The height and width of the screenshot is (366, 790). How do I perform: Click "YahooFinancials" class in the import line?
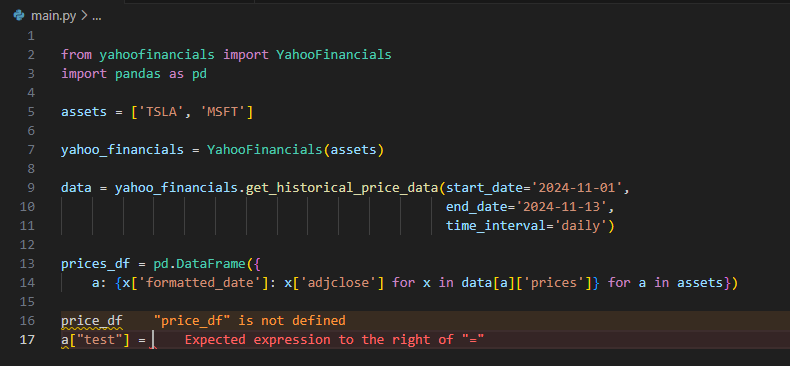tap(334, 54)
